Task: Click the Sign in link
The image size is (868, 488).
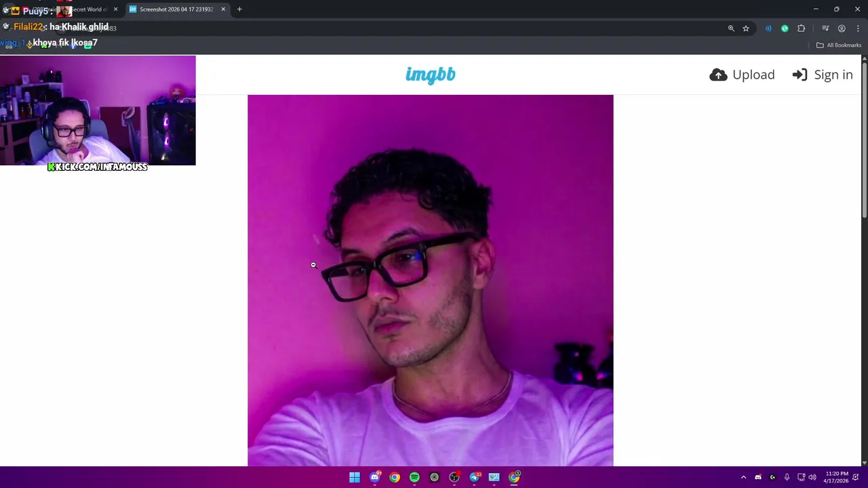Action: pyautogui.click(x=823, y=75)
